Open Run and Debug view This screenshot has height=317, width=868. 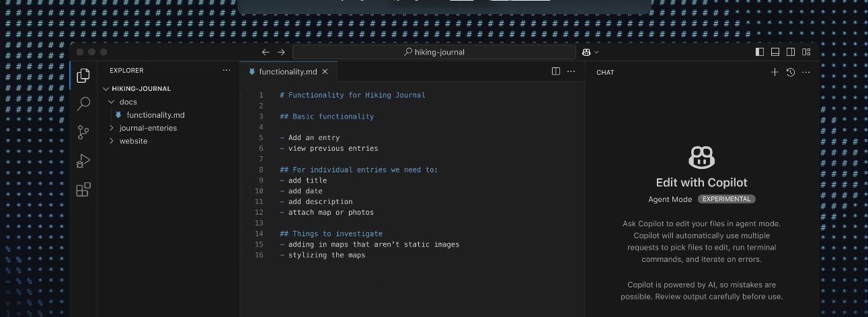click(83, 162)
